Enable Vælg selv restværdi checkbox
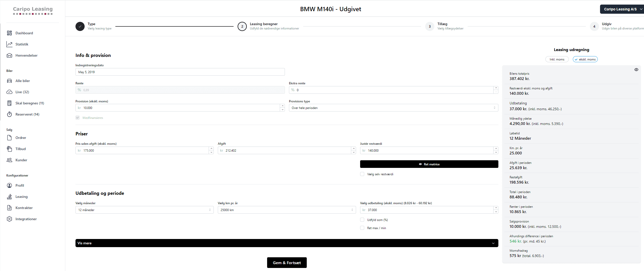 362,174
